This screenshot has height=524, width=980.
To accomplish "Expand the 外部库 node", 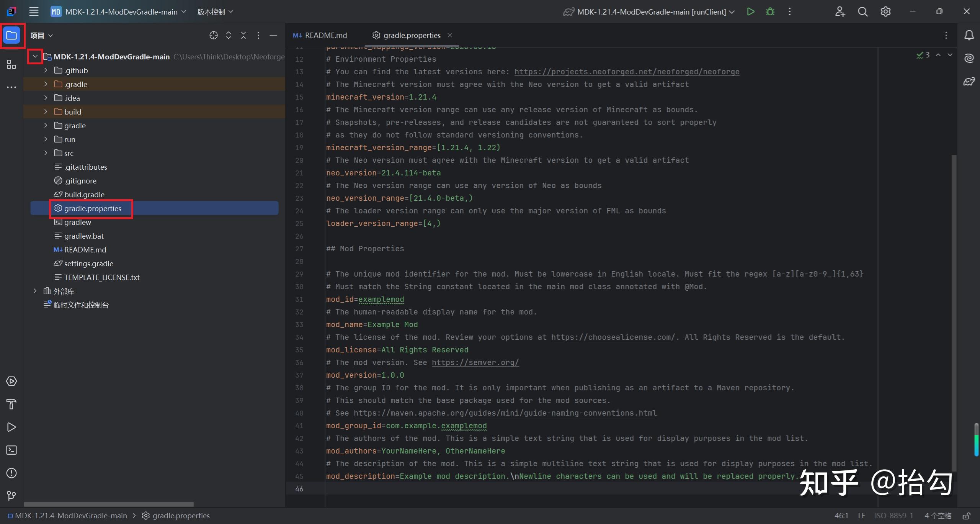I will (x=35, y=291).
